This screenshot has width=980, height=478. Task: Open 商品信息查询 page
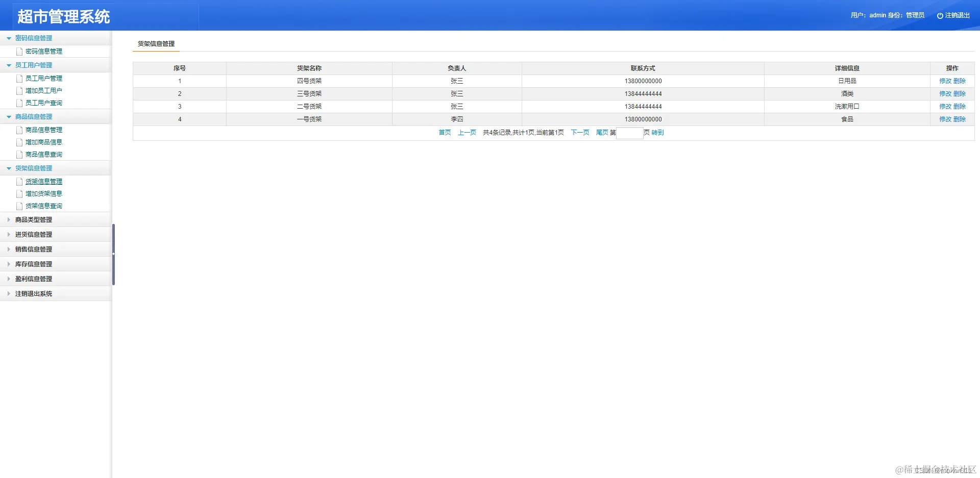(x=44, y=155)
